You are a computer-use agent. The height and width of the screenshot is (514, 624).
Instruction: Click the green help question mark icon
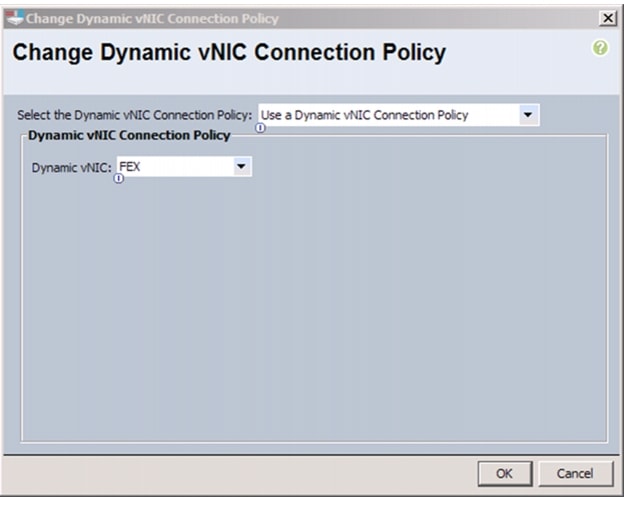[601, 48]
